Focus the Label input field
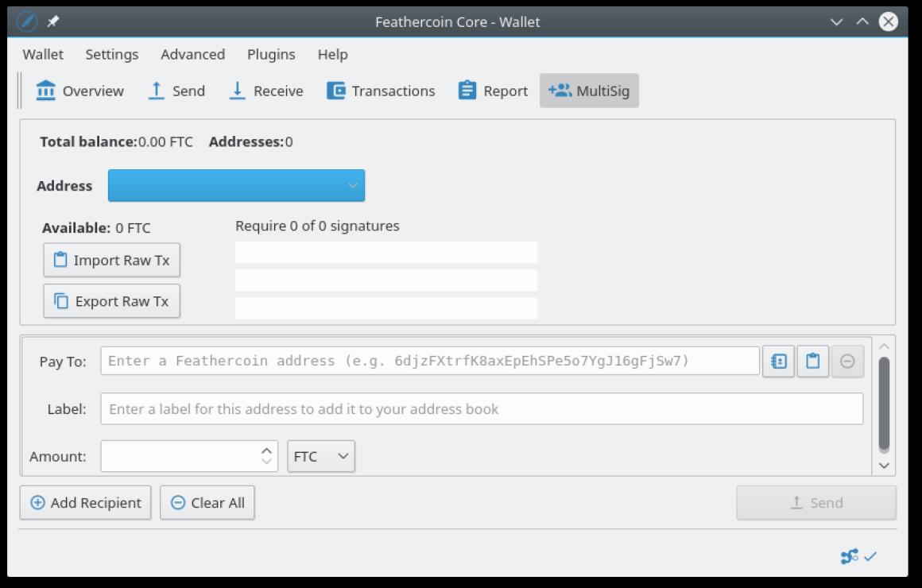This screenshot has width=922, height=588. pos(482,408)
